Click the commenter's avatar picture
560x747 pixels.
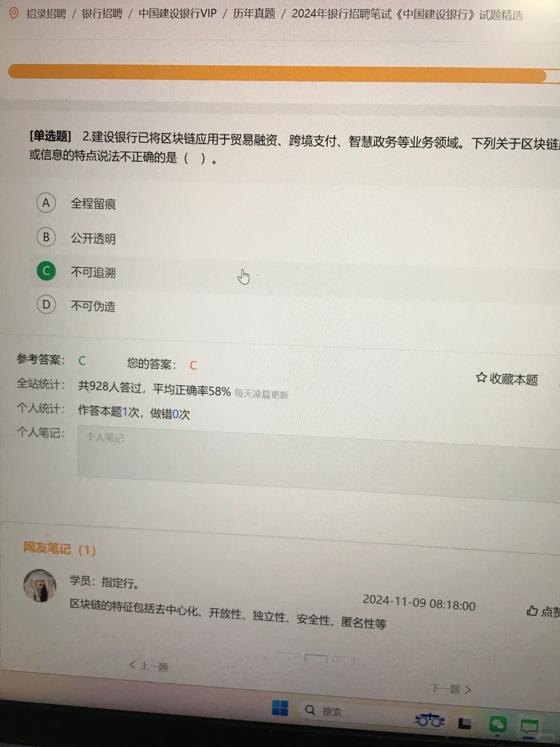point(40,586)
